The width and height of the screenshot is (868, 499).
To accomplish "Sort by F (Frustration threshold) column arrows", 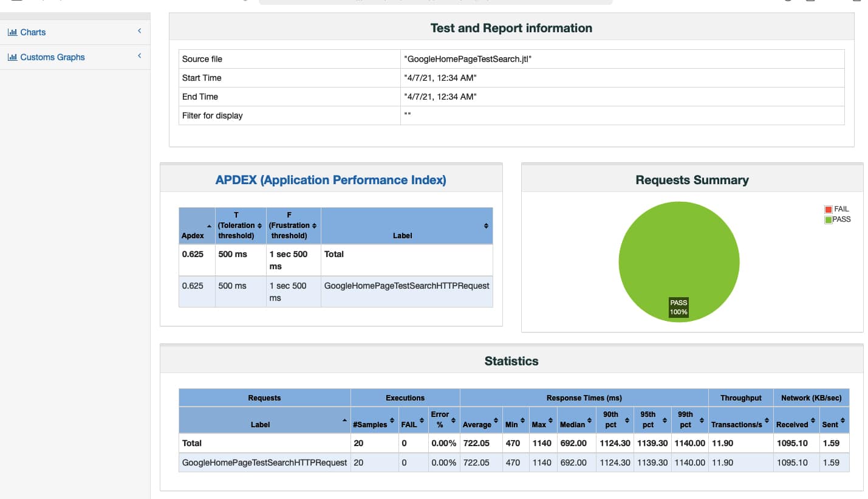I will (x=314, y=226).
